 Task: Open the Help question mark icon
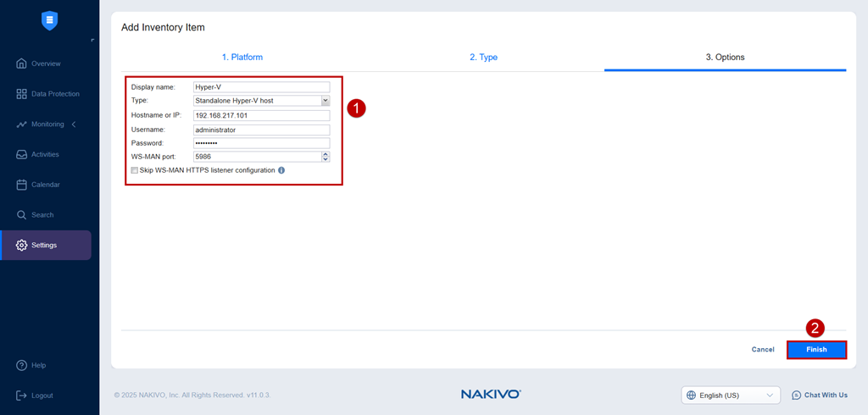[21, 365]
